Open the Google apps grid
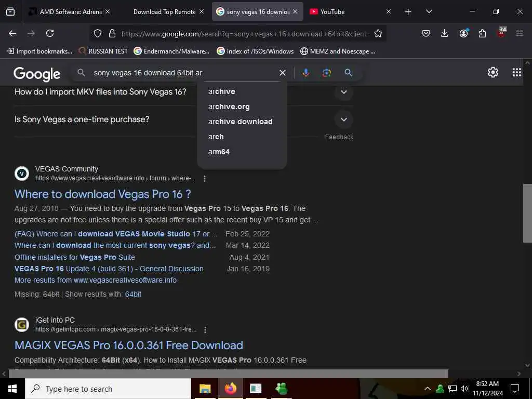 point(517,72)
